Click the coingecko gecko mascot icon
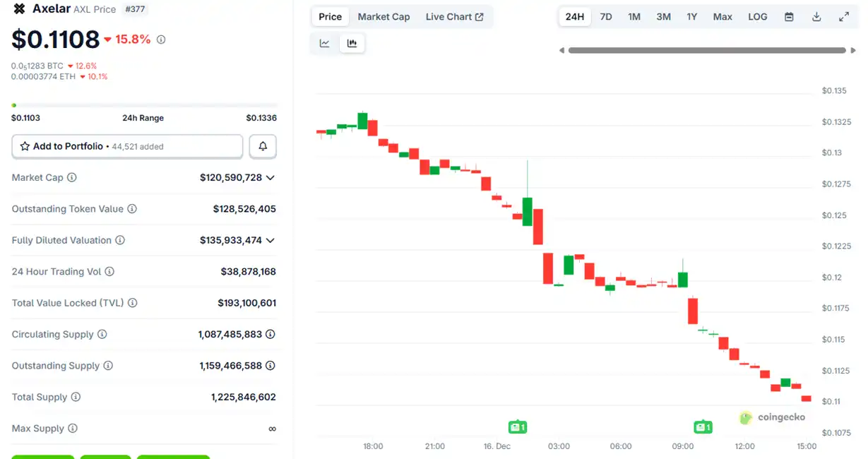 pos(745,417)
